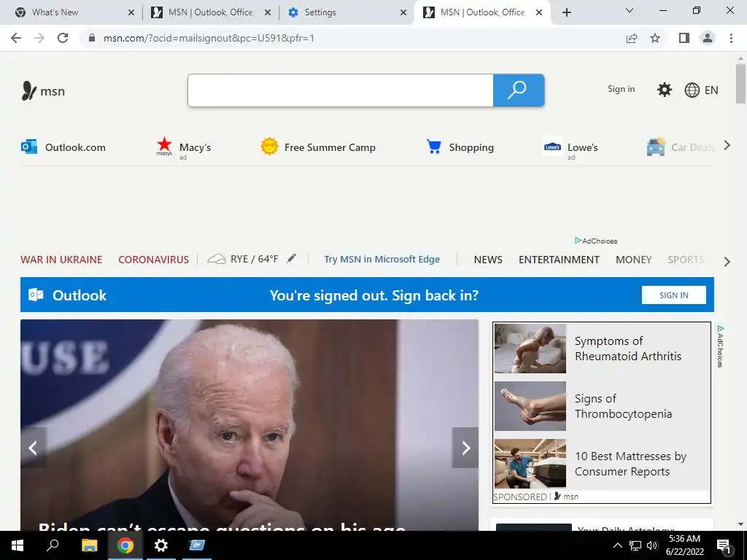The image size is (747, 560).
Task: Show previous headline slide arrow
Action: 34,448
